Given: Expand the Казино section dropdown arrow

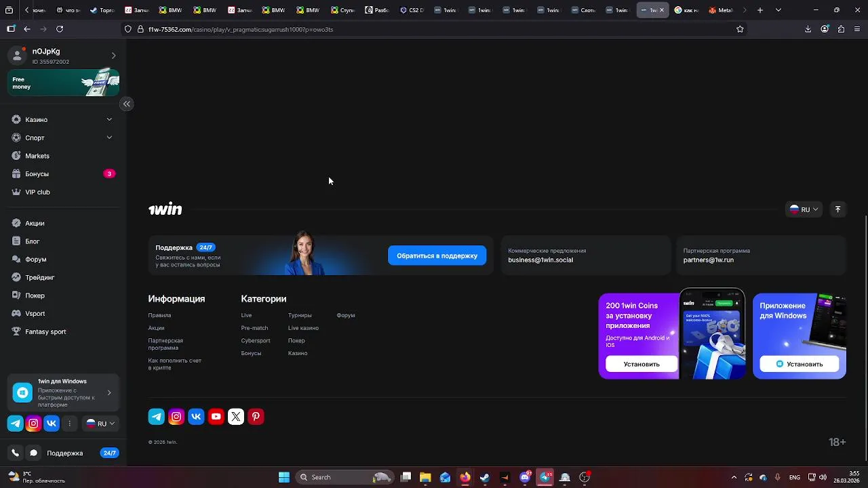Looking at the screenshot, I should click(109, 119).
